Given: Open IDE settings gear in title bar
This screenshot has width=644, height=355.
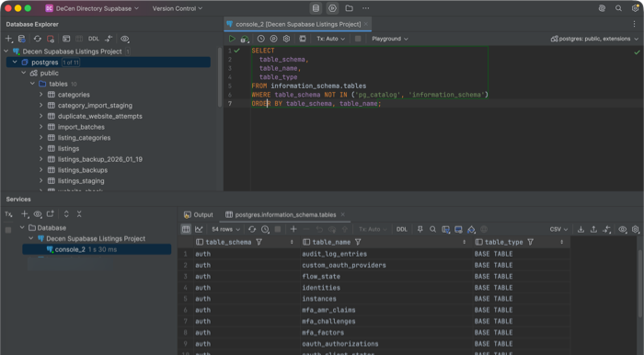Looking at the screenshot, I should click(636, 8).
